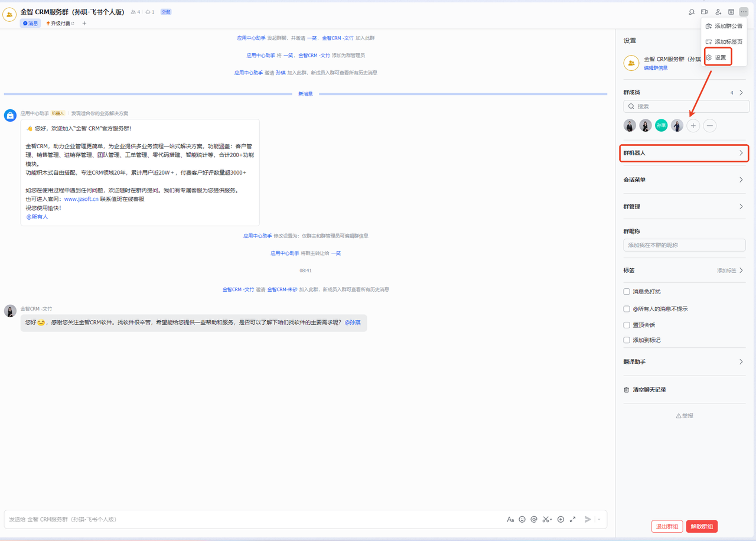Screen dimensions: 756x541
Task: Click the minus circle to remove member
Action: pos(710,125)
